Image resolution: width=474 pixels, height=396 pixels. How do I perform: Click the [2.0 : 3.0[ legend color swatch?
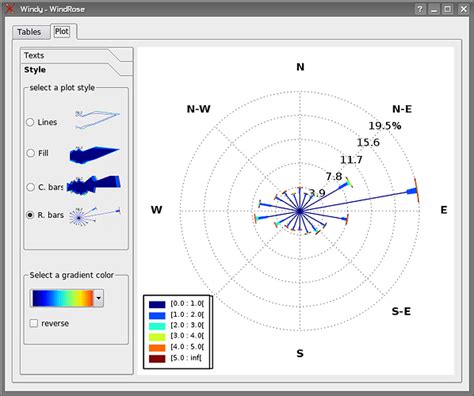tap(157, 326)
